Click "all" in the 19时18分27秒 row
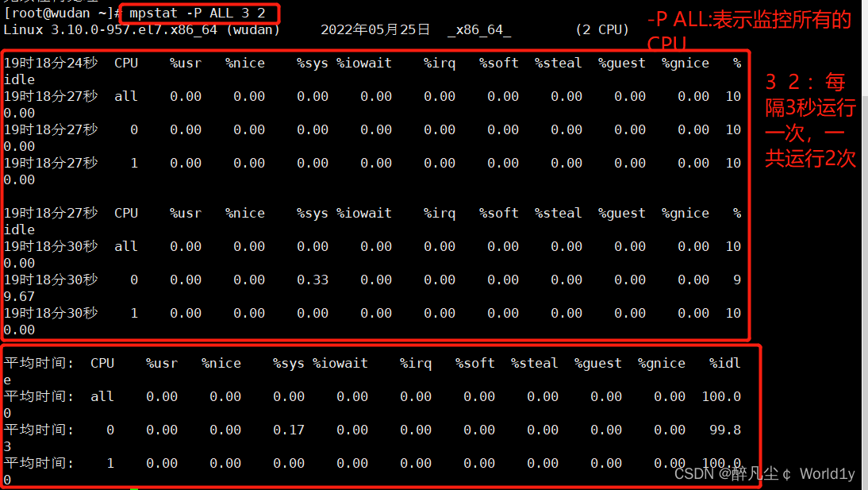 126,96
